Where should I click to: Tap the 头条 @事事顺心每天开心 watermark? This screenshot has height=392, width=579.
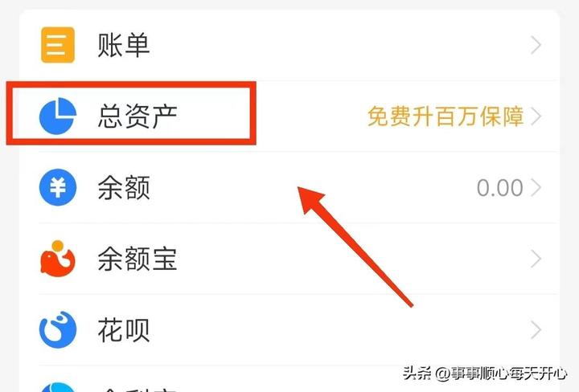click(x=485, y=374)
